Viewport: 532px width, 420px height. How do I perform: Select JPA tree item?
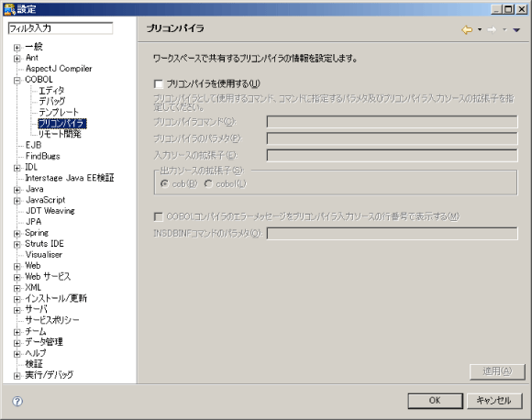33,222
